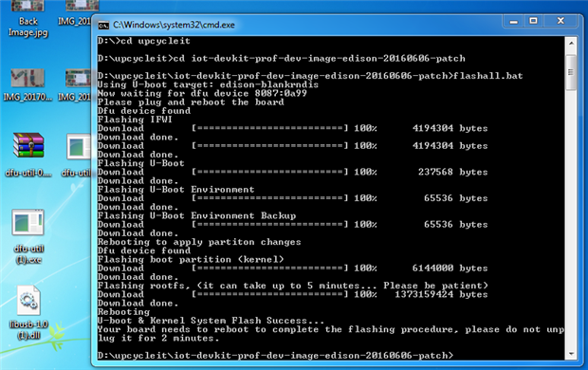Click the U-Boot 237568 bytes progress bar
588x370 pixels.
269,173
